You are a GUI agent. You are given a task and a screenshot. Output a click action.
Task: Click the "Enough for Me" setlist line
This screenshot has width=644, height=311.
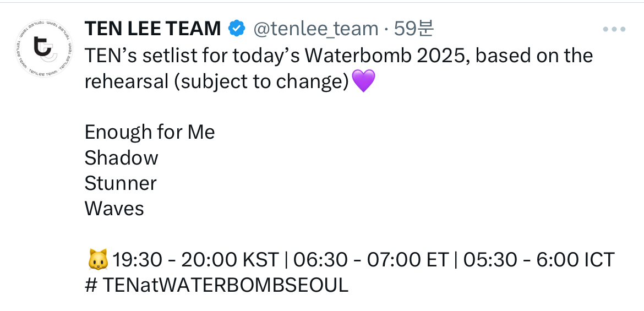[150, 132]
